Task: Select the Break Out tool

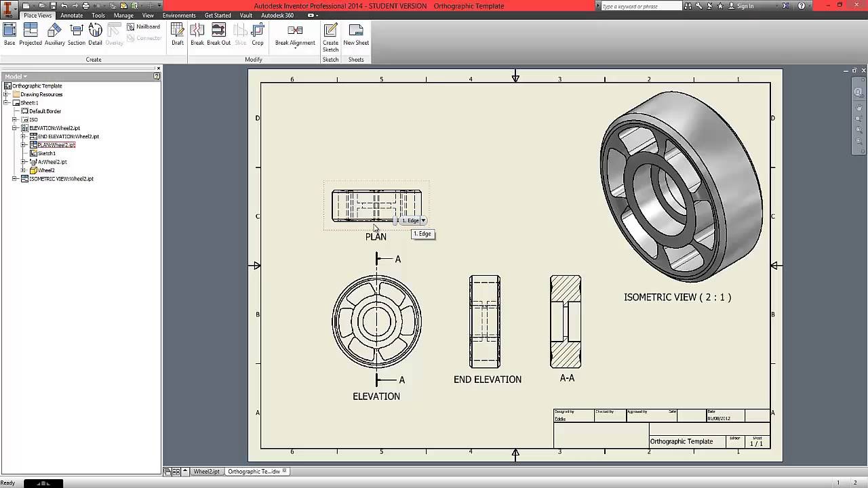Action: point(218,33)
